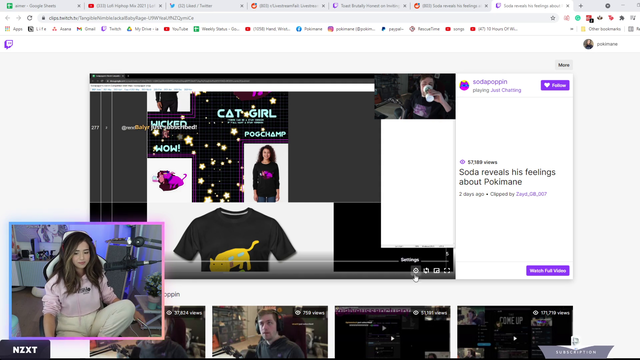Open the Other bookmarks folder

pyautogui.click(x=601, y=29)
